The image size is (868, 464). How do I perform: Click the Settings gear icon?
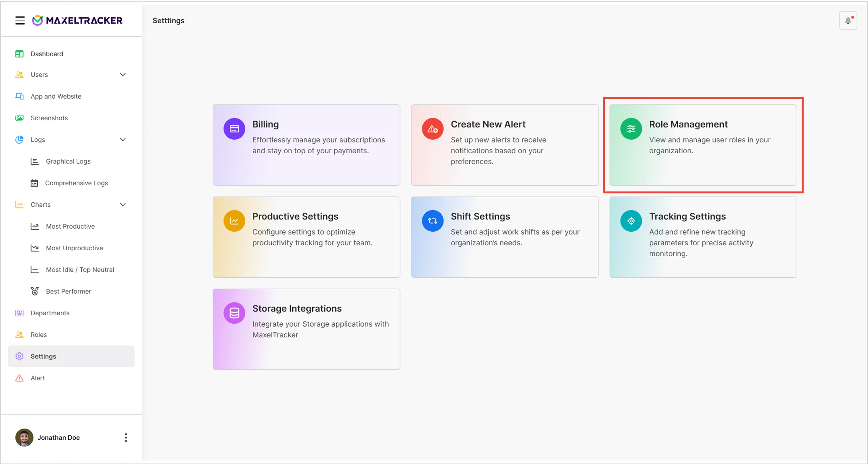(20, 356)
